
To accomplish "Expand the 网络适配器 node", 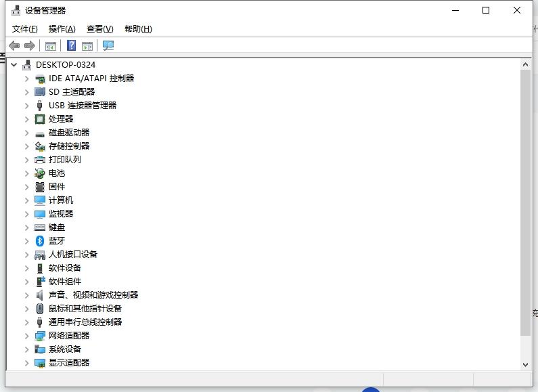I will pyautogui.click(x=27, y=336).
